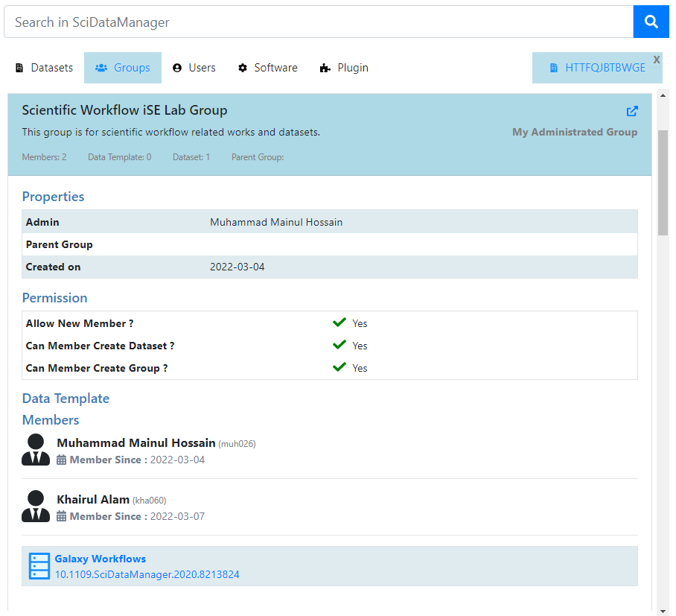Click the Permission section heading
Screen dimensions: 676x616
[x=55, y=298]
